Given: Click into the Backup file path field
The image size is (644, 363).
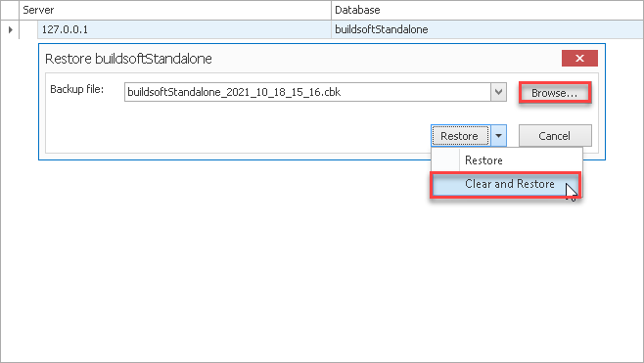Looking at the screenshot, I should (307, 92).
